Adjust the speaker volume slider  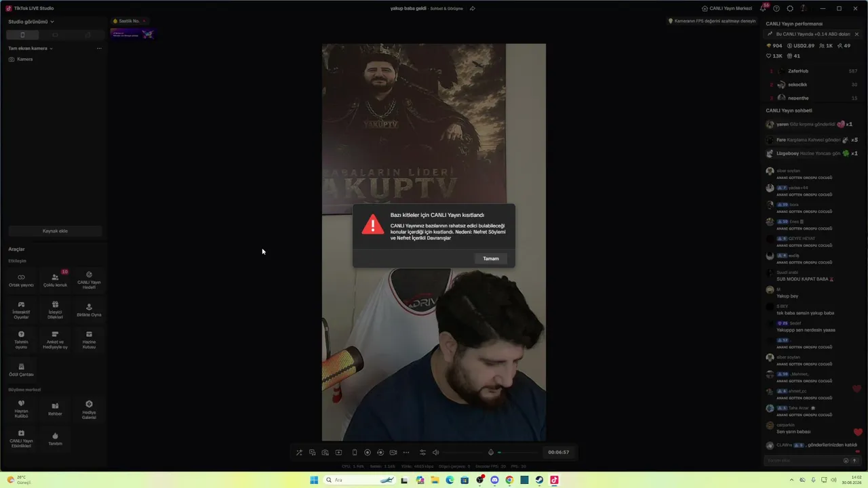click(x=463, y=452)
